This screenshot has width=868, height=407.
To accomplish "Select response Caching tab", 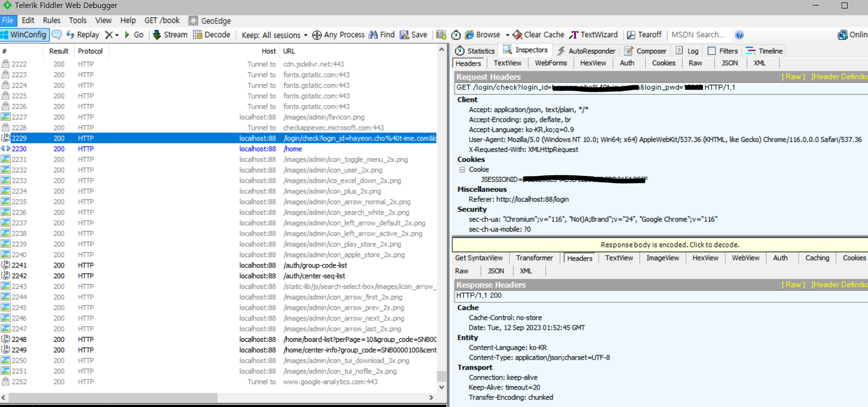I will coord(817,258).
